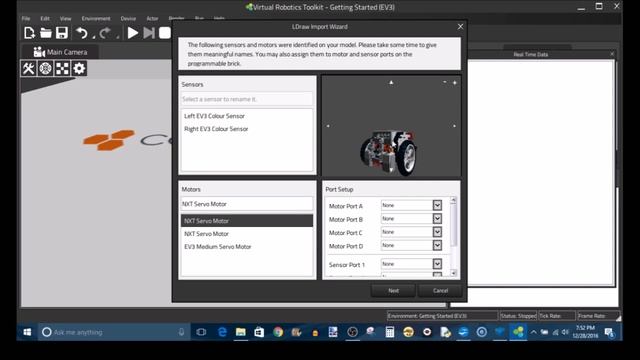Click the Virtual Robotics Toolkit taskbar icon

pos(518,332)
